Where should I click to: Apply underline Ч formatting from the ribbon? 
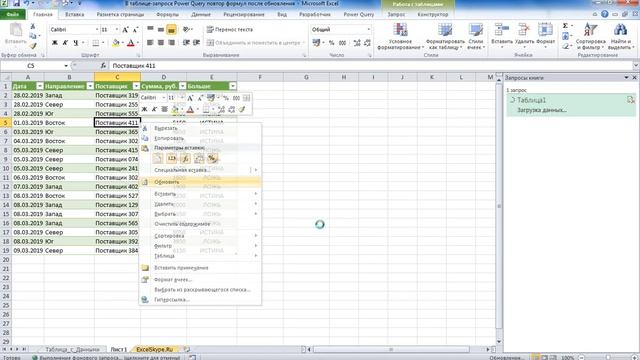point(76,42)
